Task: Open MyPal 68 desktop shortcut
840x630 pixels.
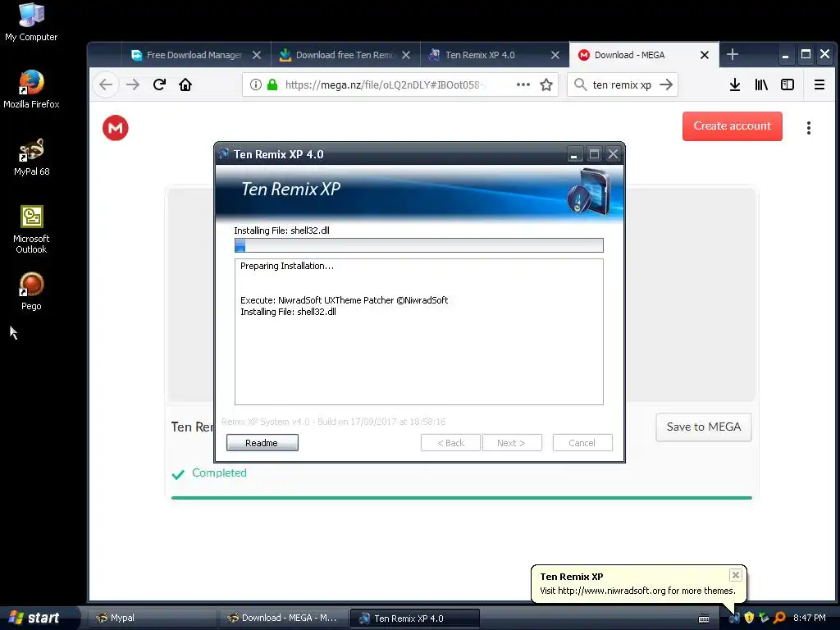Action: [31, 157]
